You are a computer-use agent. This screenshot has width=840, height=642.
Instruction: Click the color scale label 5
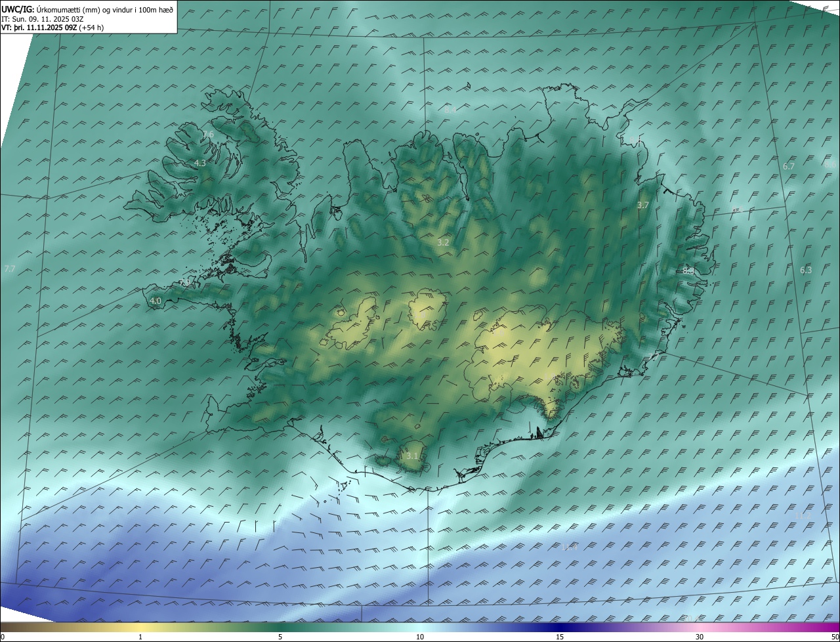(280, 637)
